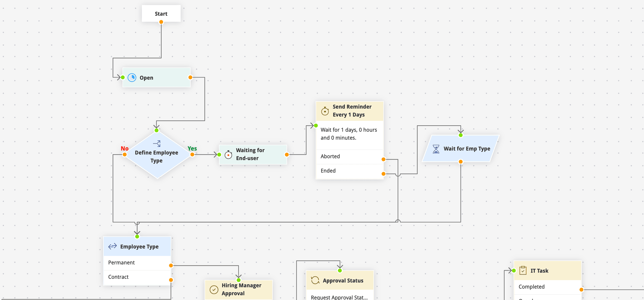
Task: Click hourglass icon in Wait for Emp Type
Action: (436, 149)
